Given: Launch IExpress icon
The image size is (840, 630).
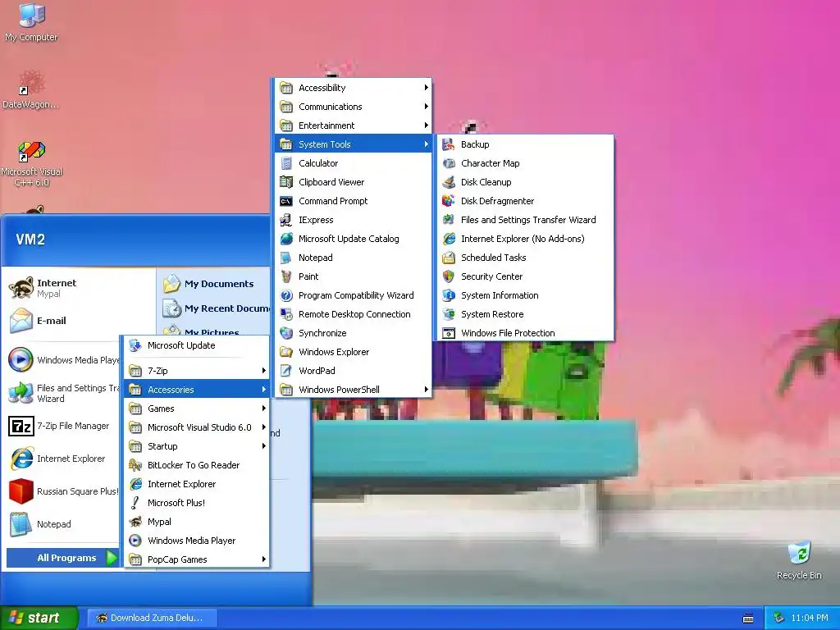Looking at the screenshot, I should coord(286,220).
